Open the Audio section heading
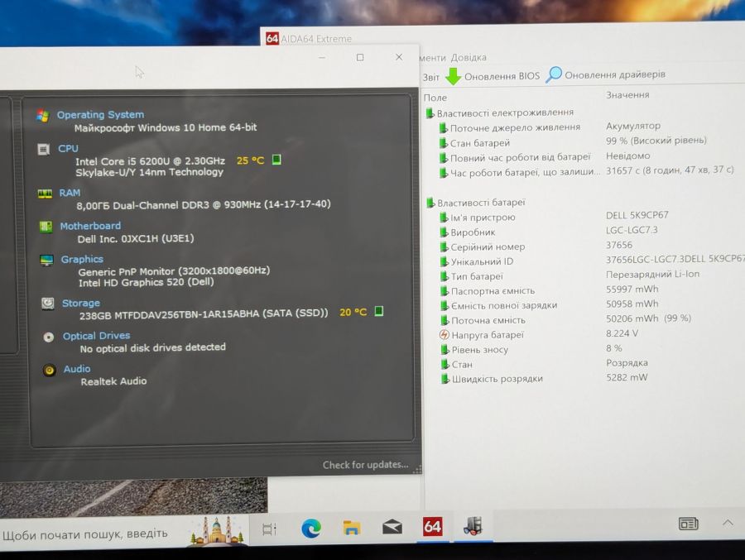 pyautogui.click(x=77, y=369)
